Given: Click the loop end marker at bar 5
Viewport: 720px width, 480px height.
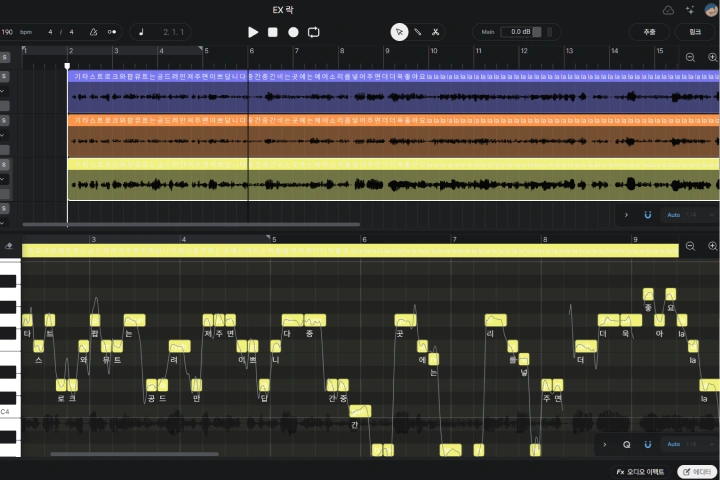Looking at the screenshot, I should click(x=200, y=49).
